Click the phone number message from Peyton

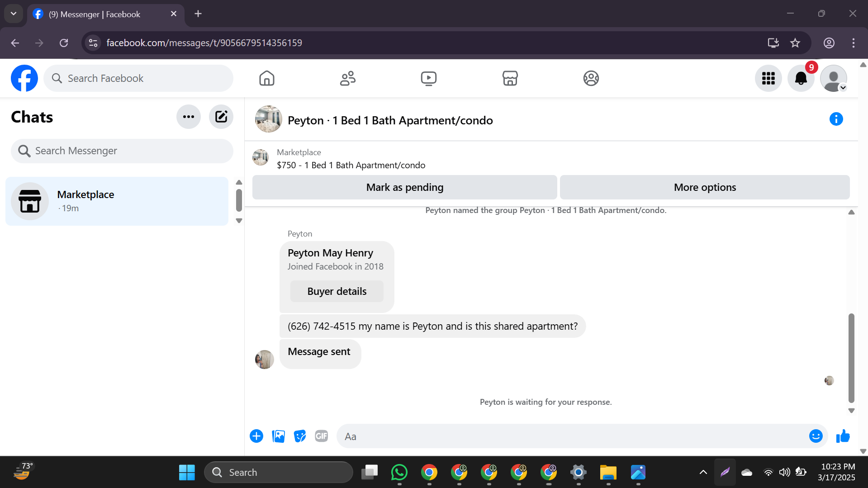[432, 326]
